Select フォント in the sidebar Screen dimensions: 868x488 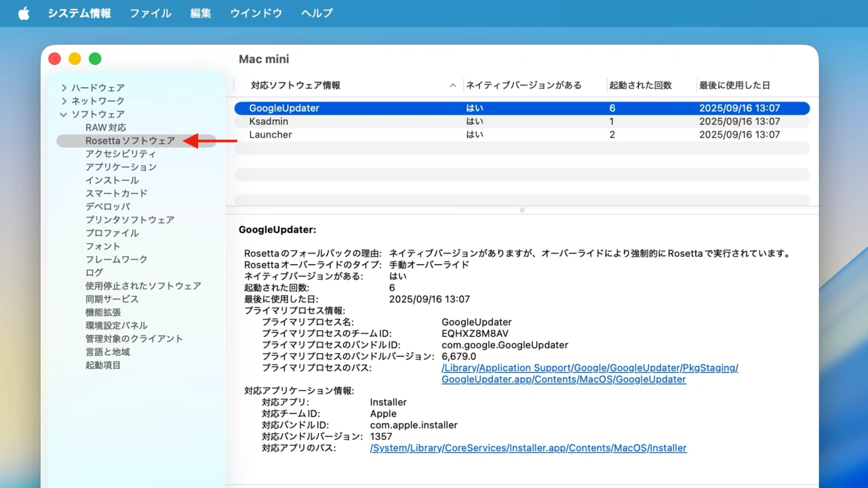[x=102, y=246]
